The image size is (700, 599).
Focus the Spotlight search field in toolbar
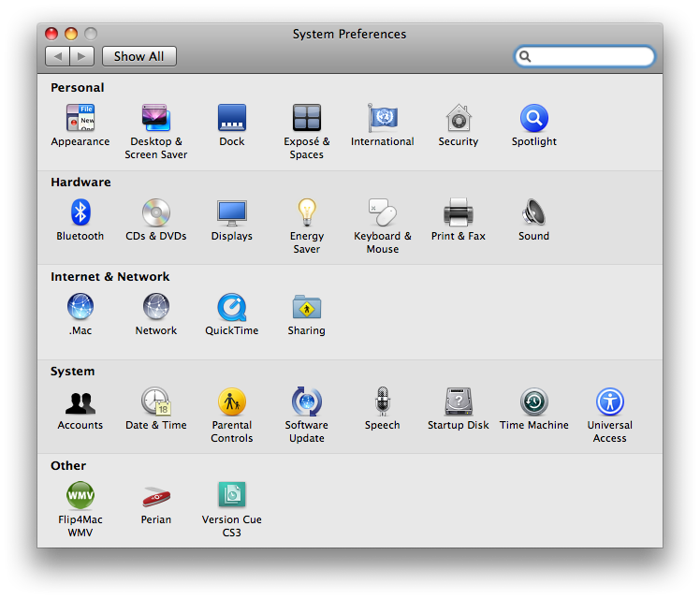pyautogui.click(x=591, y=56)
